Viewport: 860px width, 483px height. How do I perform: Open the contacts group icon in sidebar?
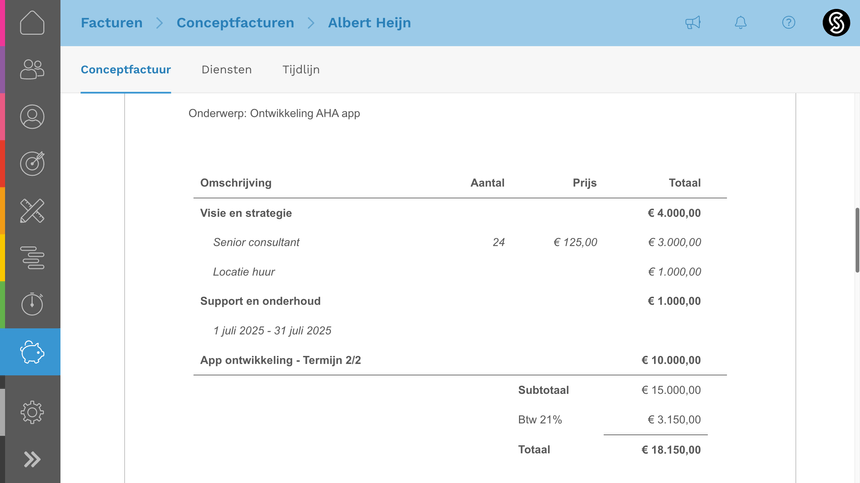32,70
